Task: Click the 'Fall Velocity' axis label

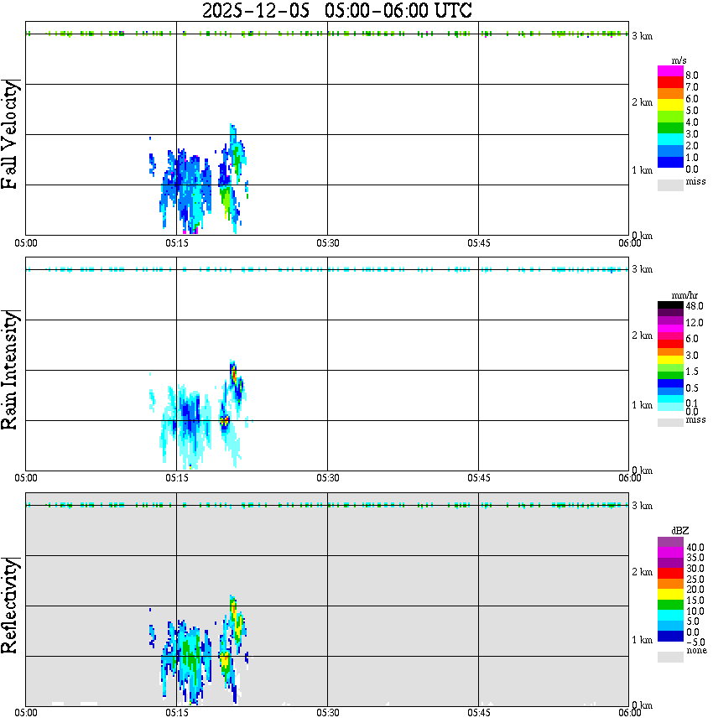Action: tap(9, 134)
